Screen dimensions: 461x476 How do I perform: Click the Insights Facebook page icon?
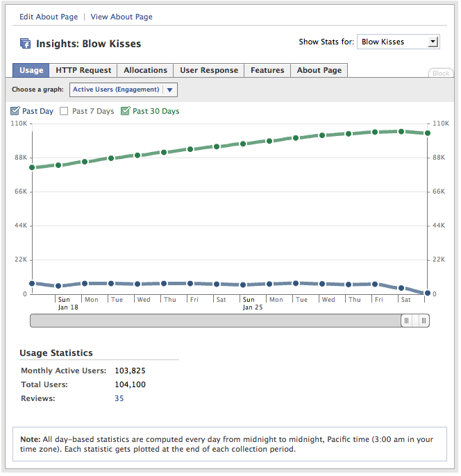[25, 44]
